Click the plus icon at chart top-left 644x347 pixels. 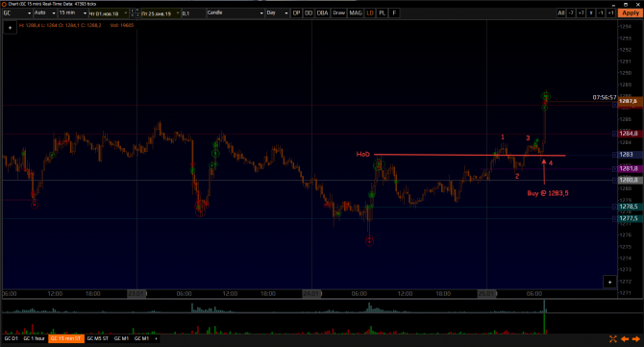[x=11, y=28]
